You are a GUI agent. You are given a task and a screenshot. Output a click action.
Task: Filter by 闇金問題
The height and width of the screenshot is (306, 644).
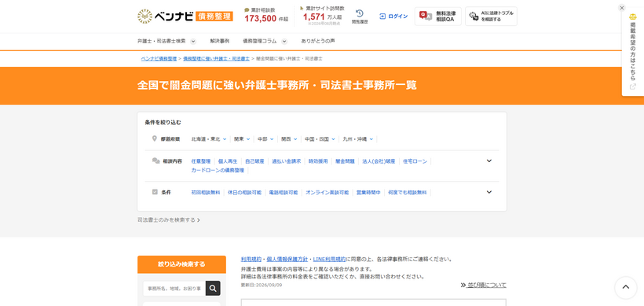click(345, 161)
